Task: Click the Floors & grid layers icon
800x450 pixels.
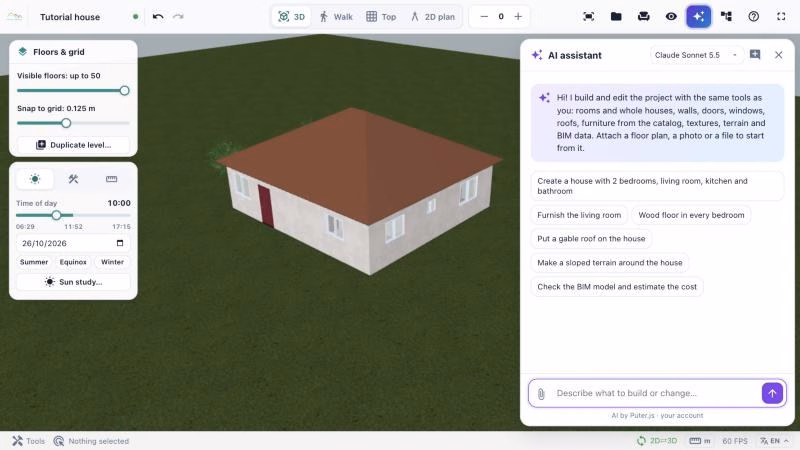Action: pos(22,52)
